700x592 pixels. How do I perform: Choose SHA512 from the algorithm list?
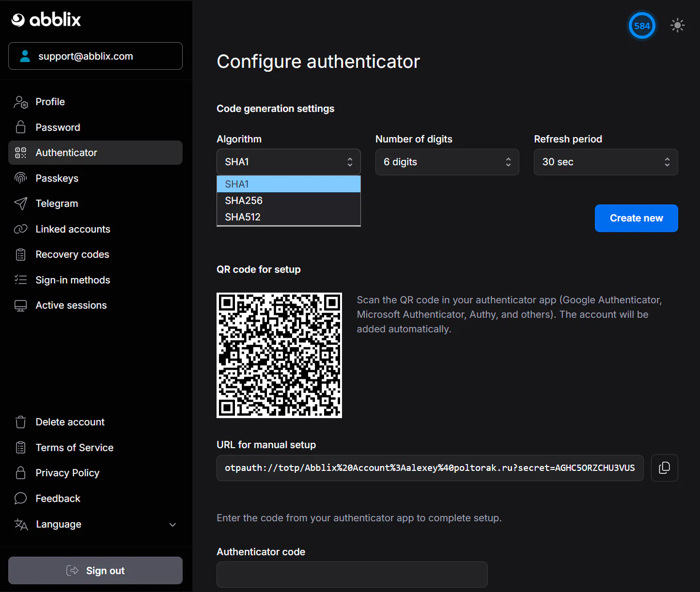(x=289, y=217)
